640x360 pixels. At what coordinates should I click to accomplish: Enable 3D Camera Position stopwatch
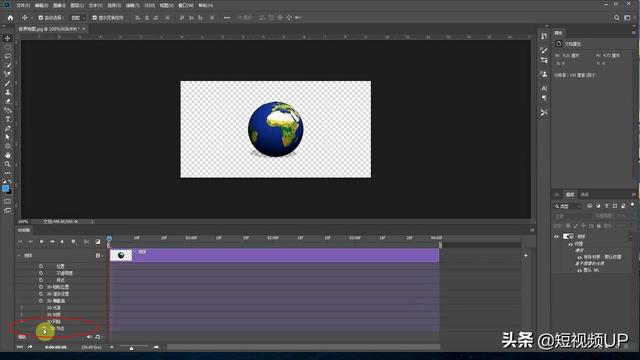click(41, 287)
